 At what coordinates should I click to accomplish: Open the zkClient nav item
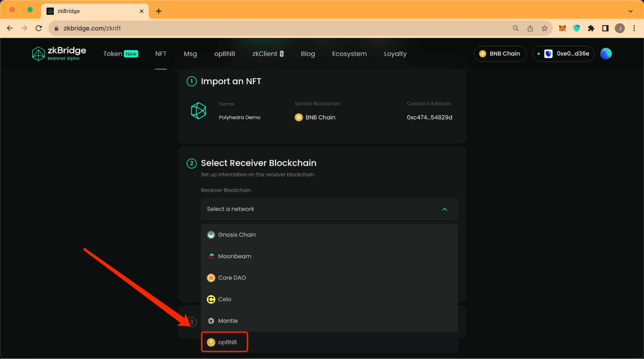click(x=268, y=54)
